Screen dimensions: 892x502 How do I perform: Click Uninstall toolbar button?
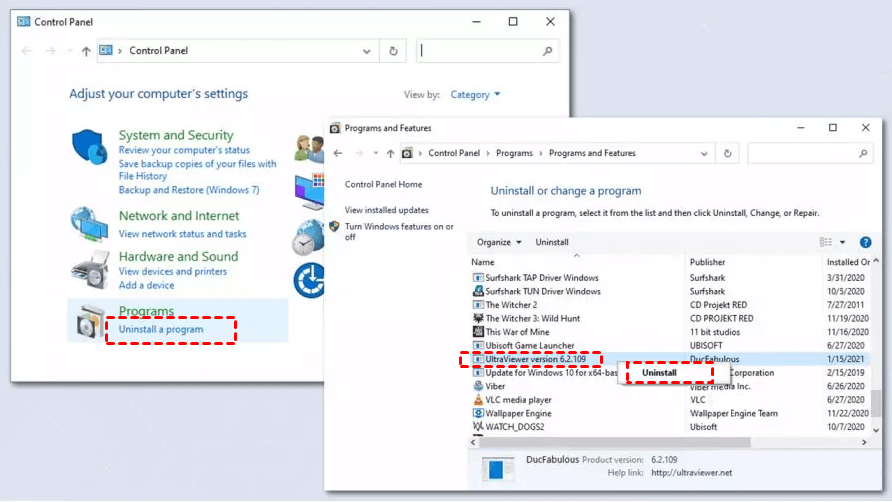[x=552, y=242]
